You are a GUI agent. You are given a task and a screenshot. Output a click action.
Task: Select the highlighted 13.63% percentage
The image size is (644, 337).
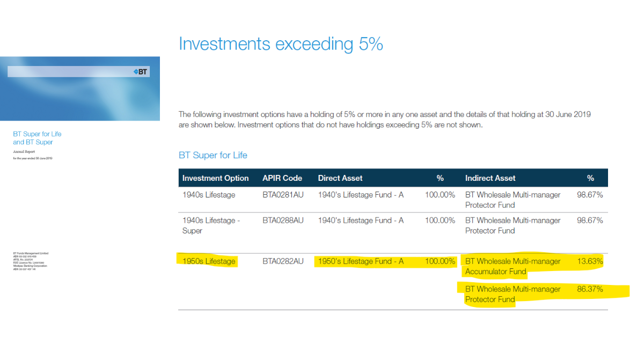pos(590,261)
